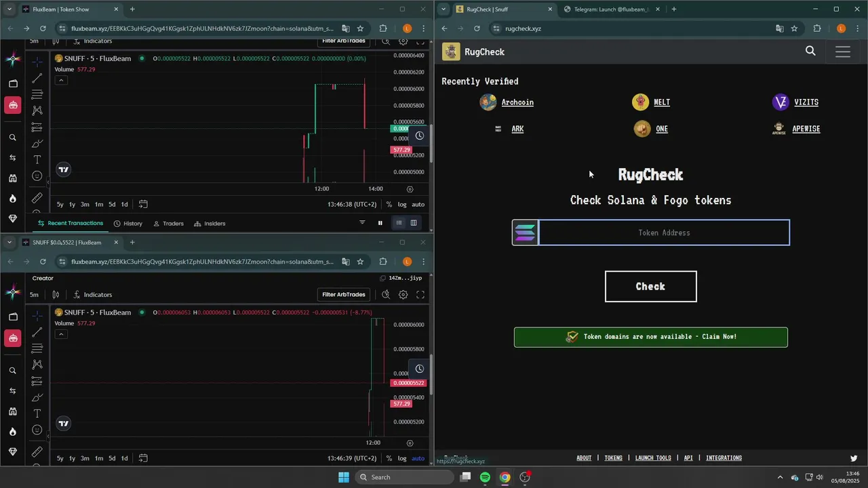Image resolution: width=868 pixels, height=488 pixels.
Task: Toggle auto scale on bottom chart
Action: [418, 458]
